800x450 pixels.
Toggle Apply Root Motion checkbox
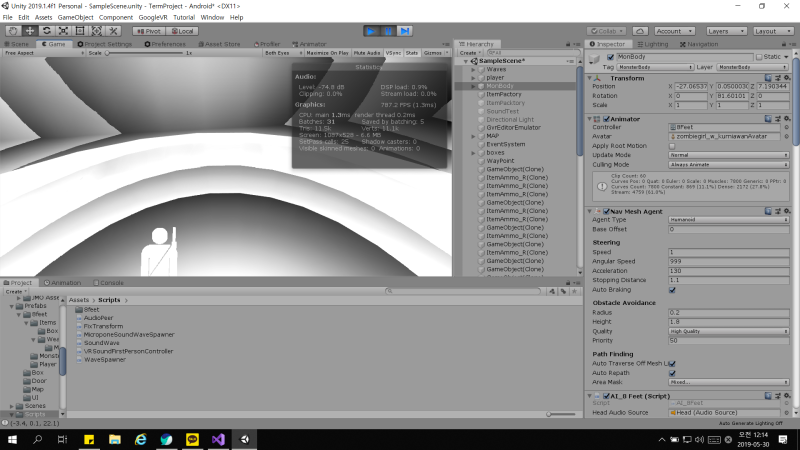(672, 146)
